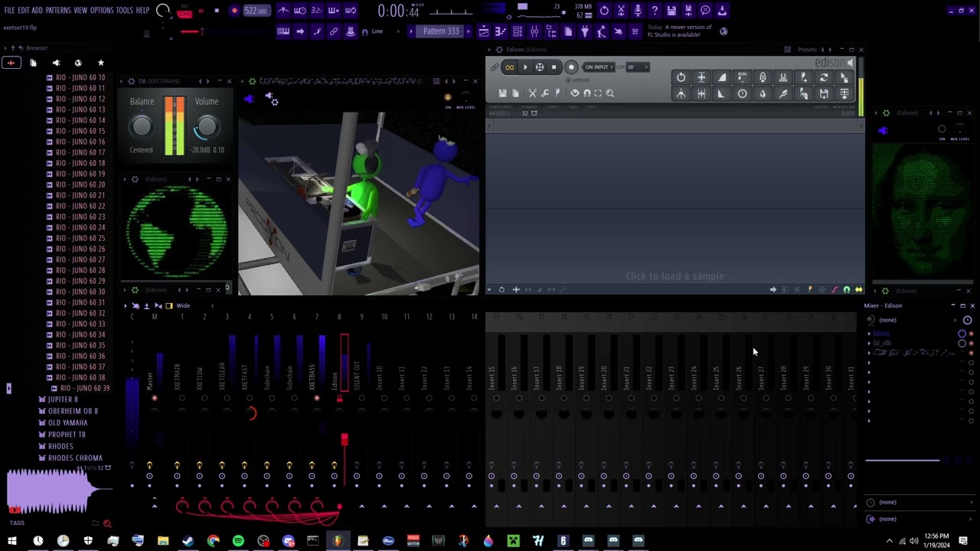Click the Volume knob in DB plugin
The width and height of the screenshot is (980, 551).
tap(206, 126)
